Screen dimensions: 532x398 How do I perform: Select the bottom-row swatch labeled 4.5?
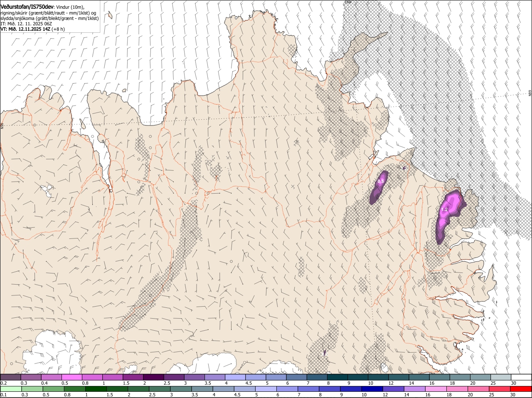[244, 389]
